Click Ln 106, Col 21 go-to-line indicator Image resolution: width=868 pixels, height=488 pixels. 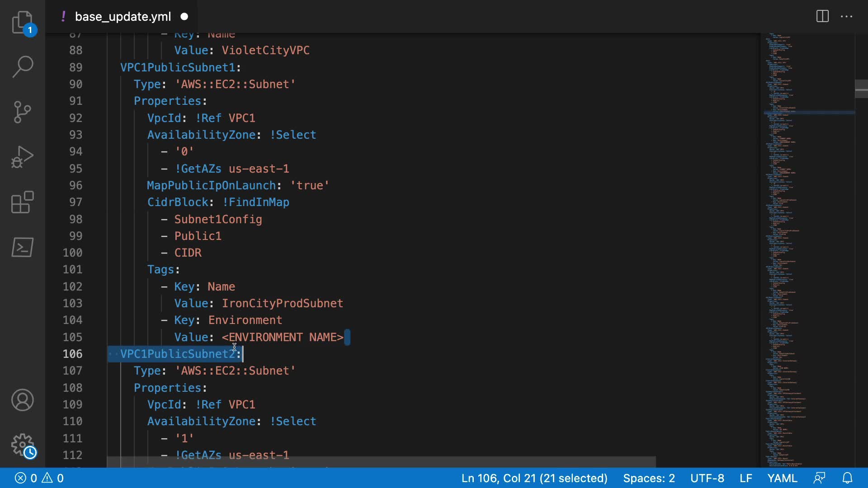pyautogui.click(x=534, y=478)
